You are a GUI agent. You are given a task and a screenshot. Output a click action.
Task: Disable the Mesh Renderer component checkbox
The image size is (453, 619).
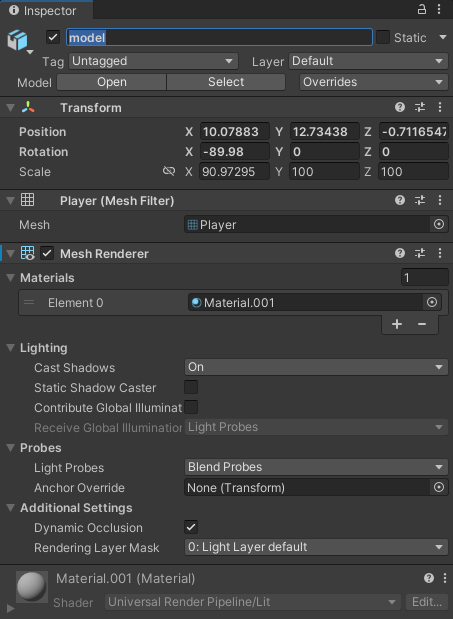click(x=47, y=253)
